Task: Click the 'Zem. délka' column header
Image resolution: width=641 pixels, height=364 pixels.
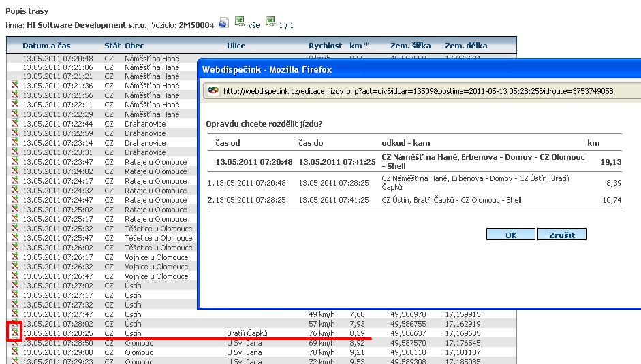Action: pos(466,46)
